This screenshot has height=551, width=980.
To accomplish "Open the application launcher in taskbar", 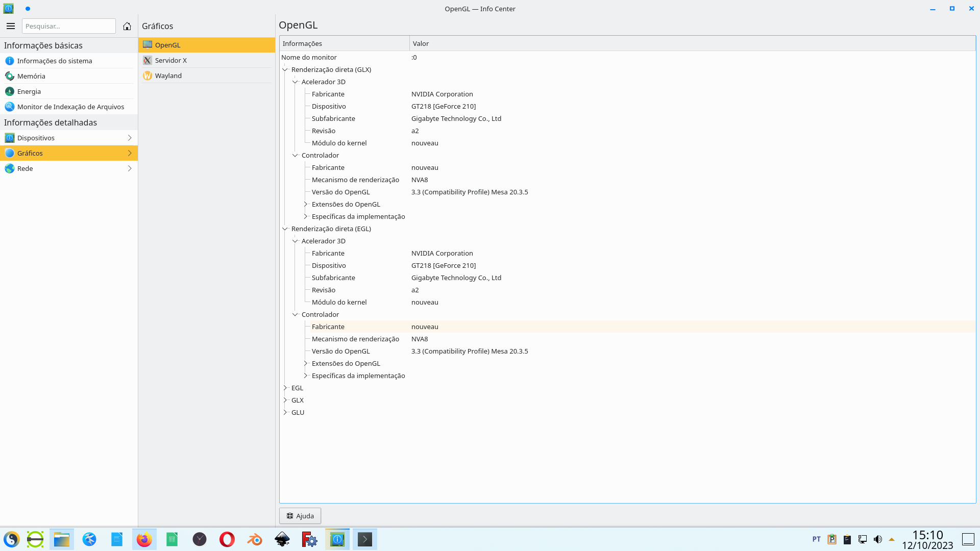I will [12, 539].
